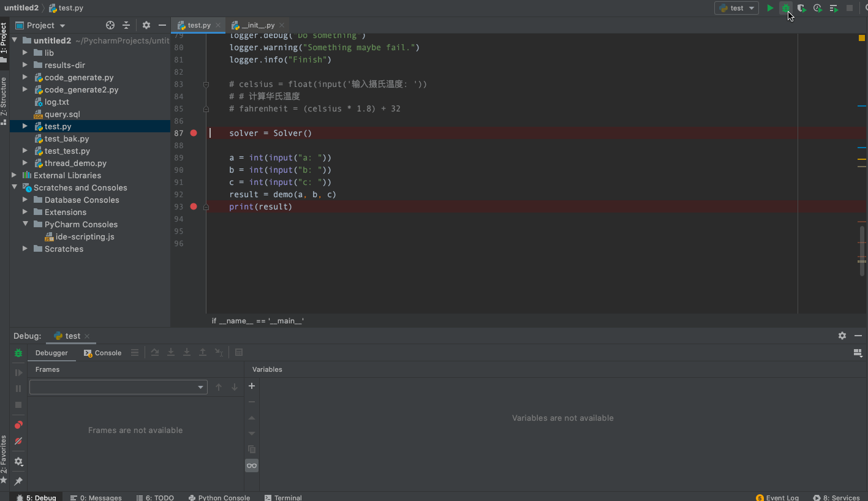This screenshot has height=501, width=868.
Task: Click the Pin Tab pin icon
Action: (x=18, y=481)
